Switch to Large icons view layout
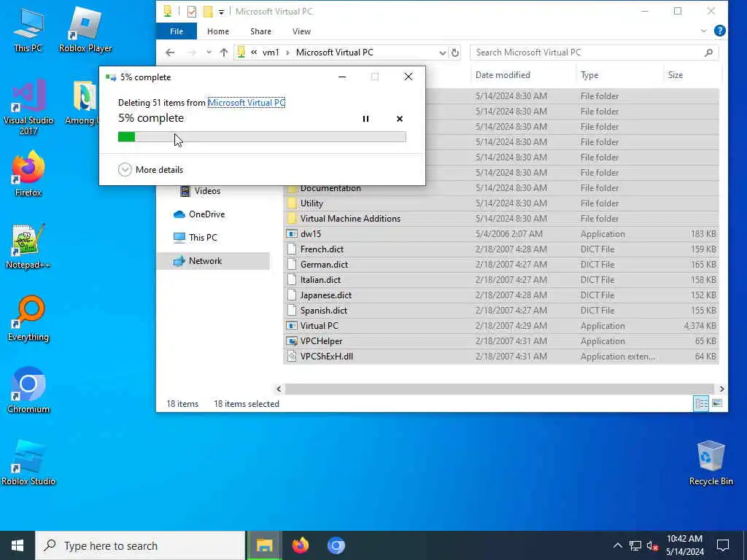Screen dimensions: 747x560 [716, 403]
